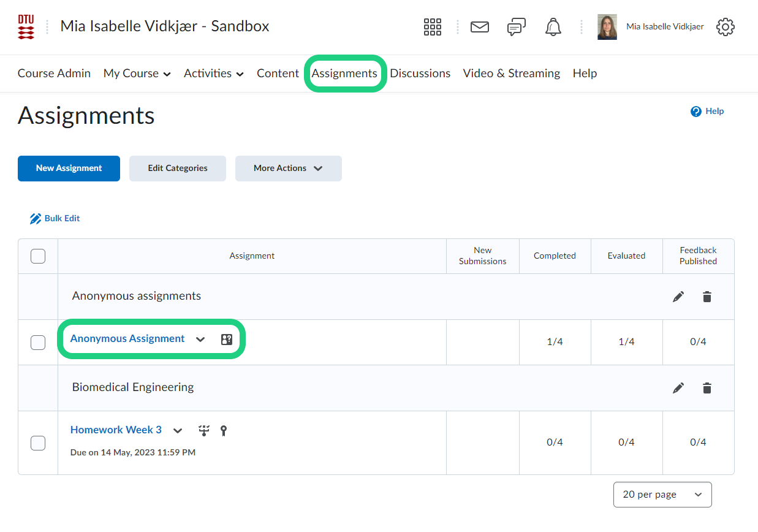Edit the Anonymous assignments category with pencil
Screen dimensions: 758x532
(x=678, y=297)
